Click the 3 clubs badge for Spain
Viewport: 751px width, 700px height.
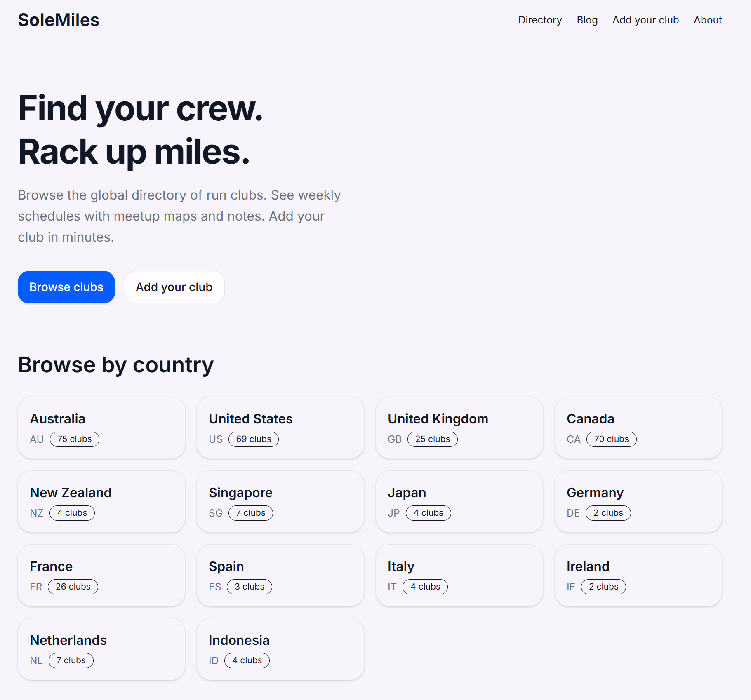(250, 587)
